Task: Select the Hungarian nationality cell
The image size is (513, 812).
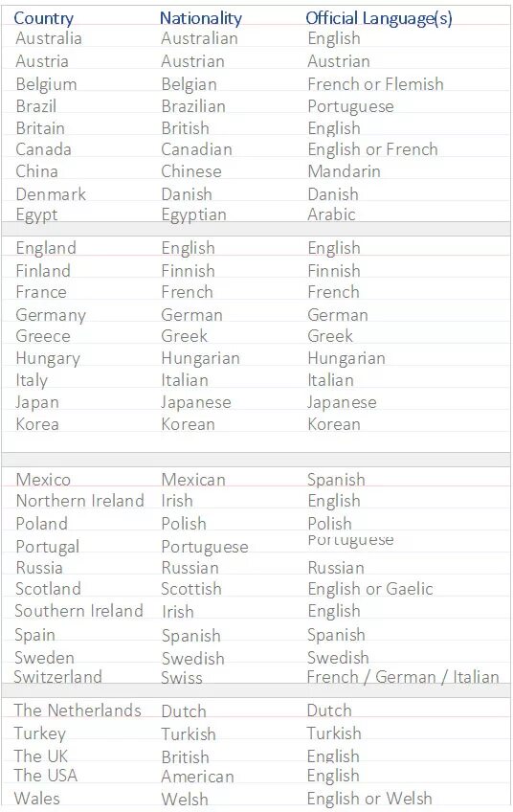Action: [200, 358]
